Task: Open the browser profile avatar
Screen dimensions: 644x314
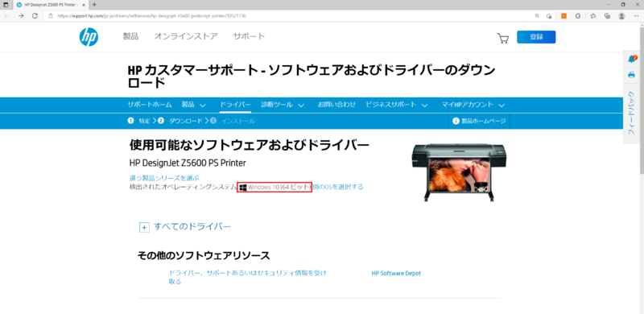Action: coord(621,16)
